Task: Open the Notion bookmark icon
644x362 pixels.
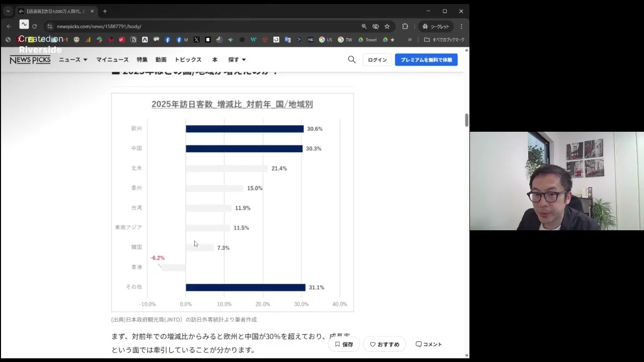Action: (133, 40)
